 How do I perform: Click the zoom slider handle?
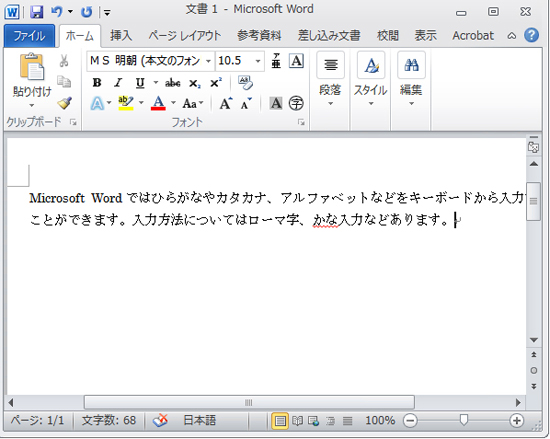click(x=464, y=420)
